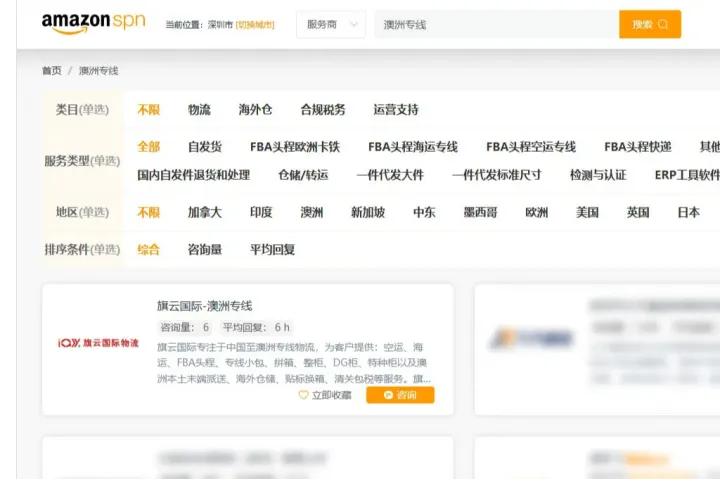720x479 pixels.
Task: Choose FBA头程空运专线 service type
Action: 531,147
